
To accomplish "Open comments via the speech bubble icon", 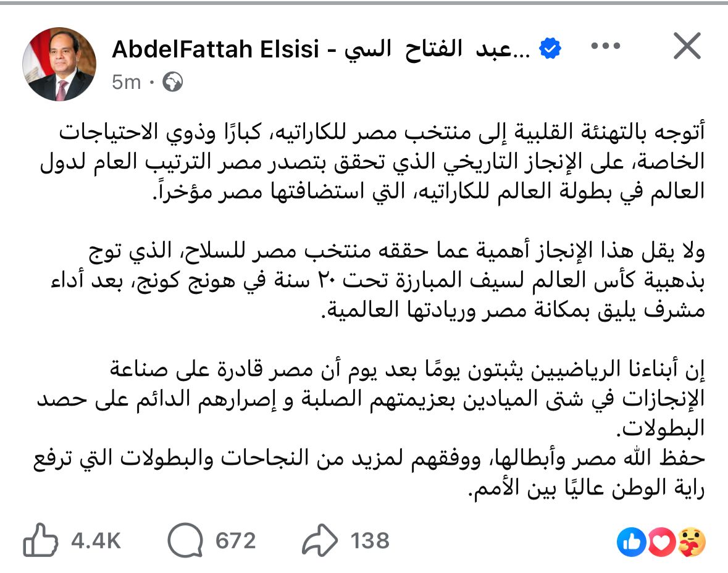I will [185, 542].
